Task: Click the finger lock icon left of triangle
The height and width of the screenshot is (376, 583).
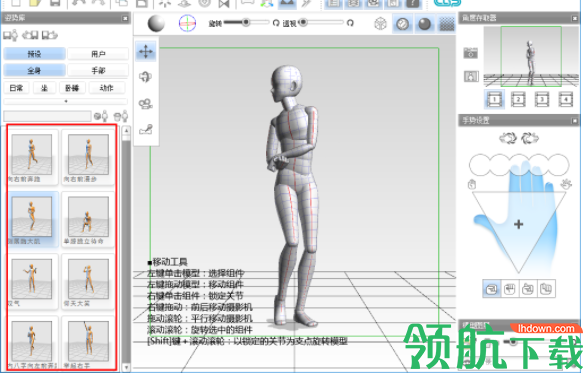Action: [472, 184]
